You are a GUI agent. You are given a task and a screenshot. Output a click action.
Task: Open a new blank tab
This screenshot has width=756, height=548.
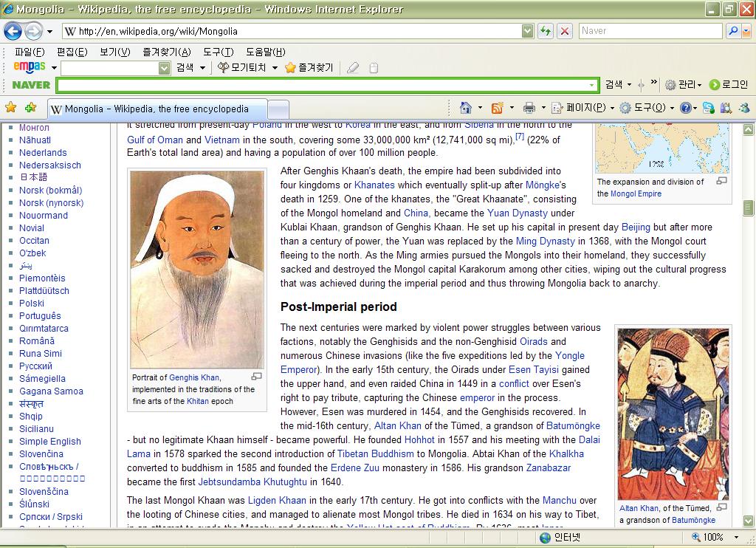pos(278,109)
